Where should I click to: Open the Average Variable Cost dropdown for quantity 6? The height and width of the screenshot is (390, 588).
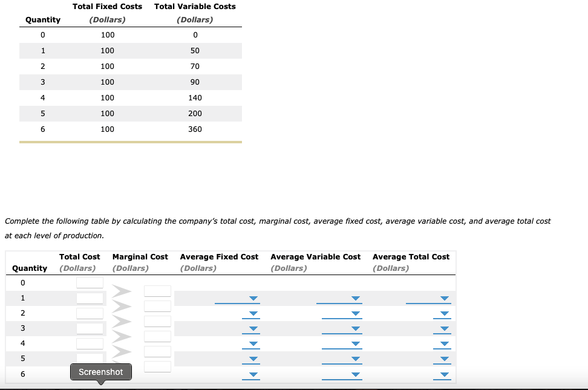356,374
